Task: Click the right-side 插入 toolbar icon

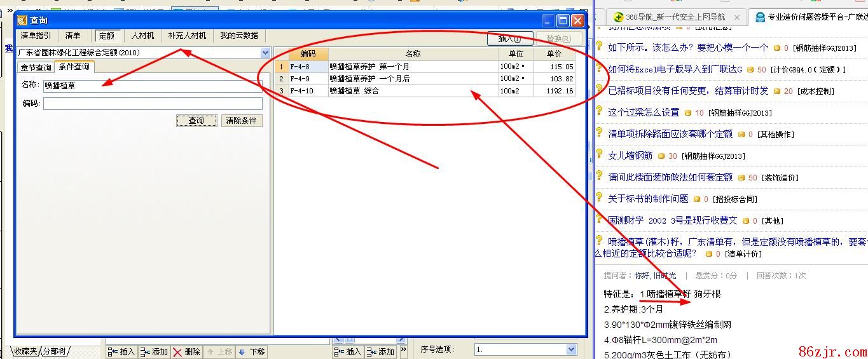Action: pyautogui.click(x=339, y=352)
